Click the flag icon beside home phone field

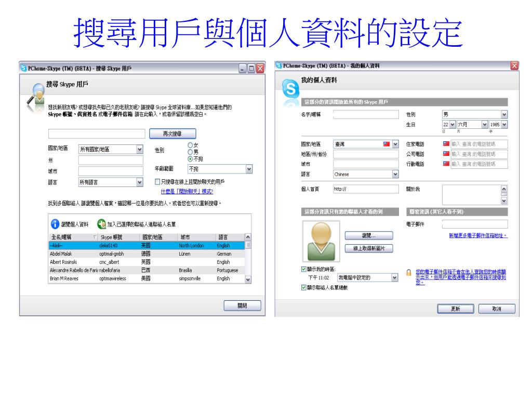click(446, 144)
